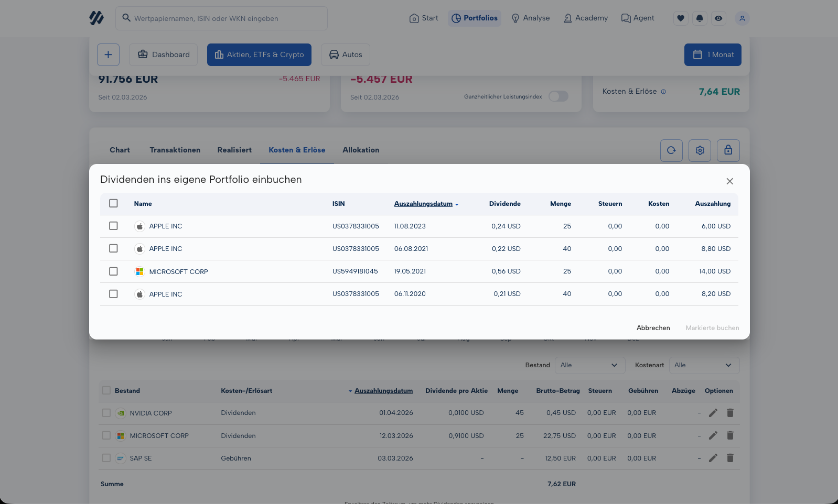Open the notifications bell icon

(700, 18)
